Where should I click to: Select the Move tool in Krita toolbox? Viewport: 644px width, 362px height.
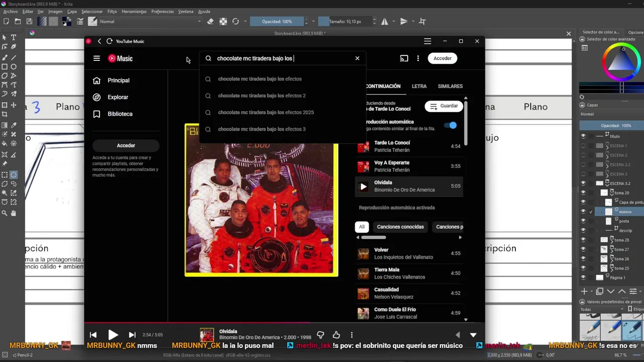(x=14, y=105)
